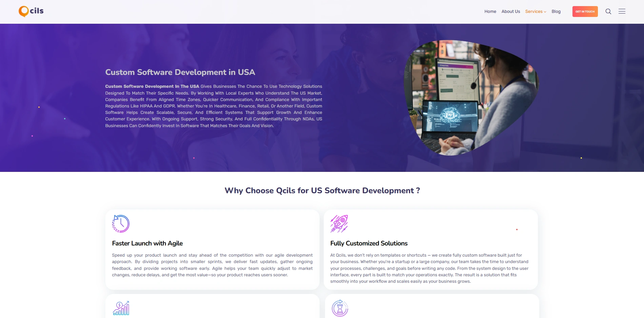This screenshot has width=644, height=318.
Task: Click the Why Choose Qcils section heading
Action: tap(322, 191)
